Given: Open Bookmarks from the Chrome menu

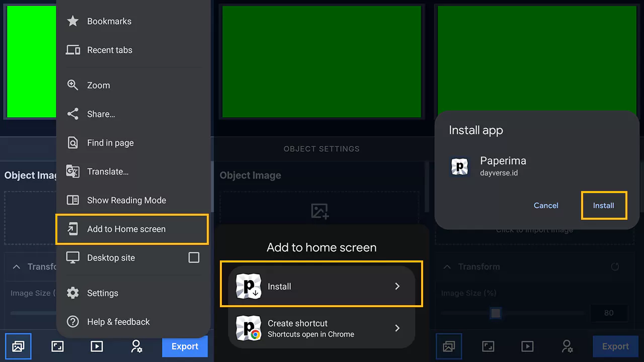Looking at the screenshot, I should point(133,21).
